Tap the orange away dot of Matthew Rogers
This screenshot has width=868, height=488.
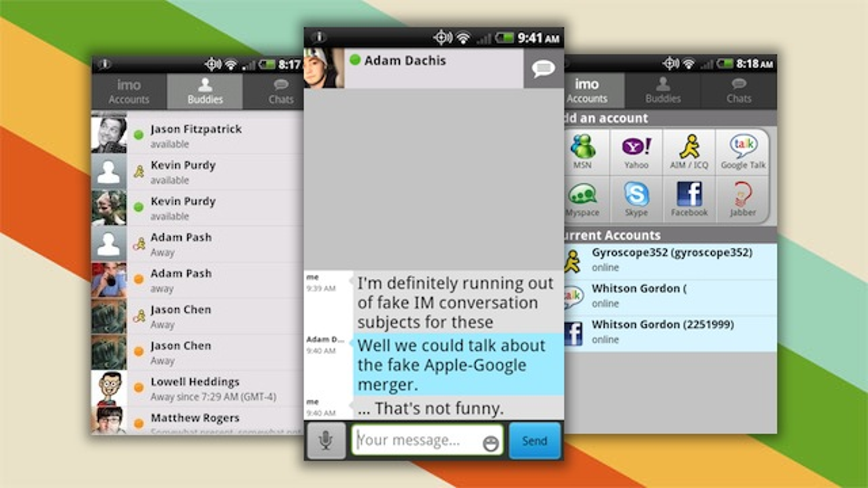(139, 423)
